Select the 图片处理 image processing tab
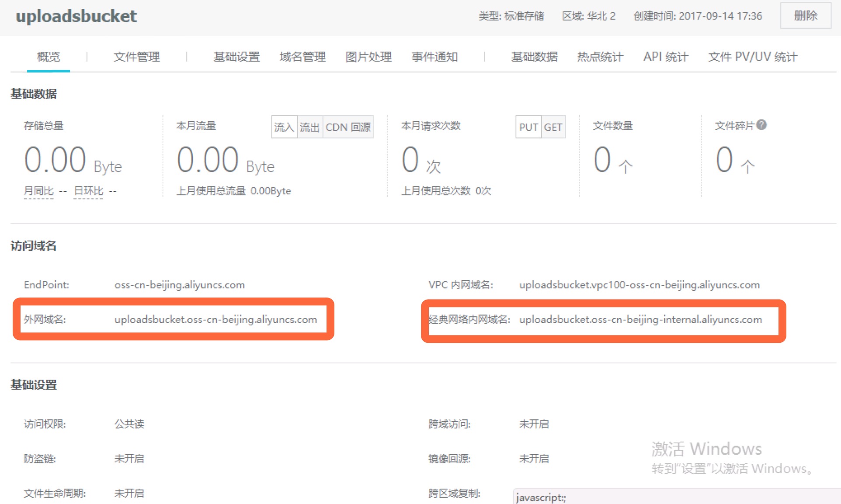This screenshot has height=504, width=841. click(x=368, y=57)
